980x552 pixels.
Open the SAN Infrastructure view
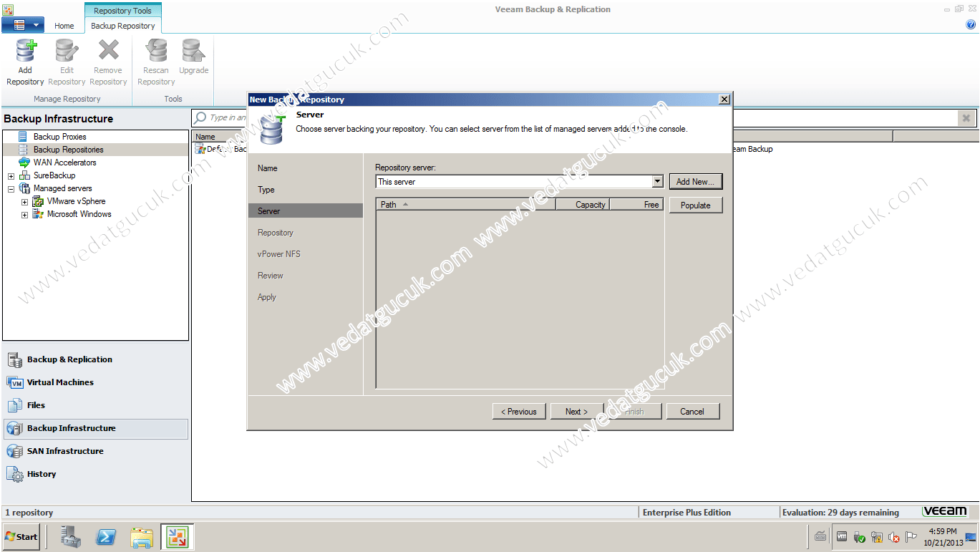click(96, 451)
